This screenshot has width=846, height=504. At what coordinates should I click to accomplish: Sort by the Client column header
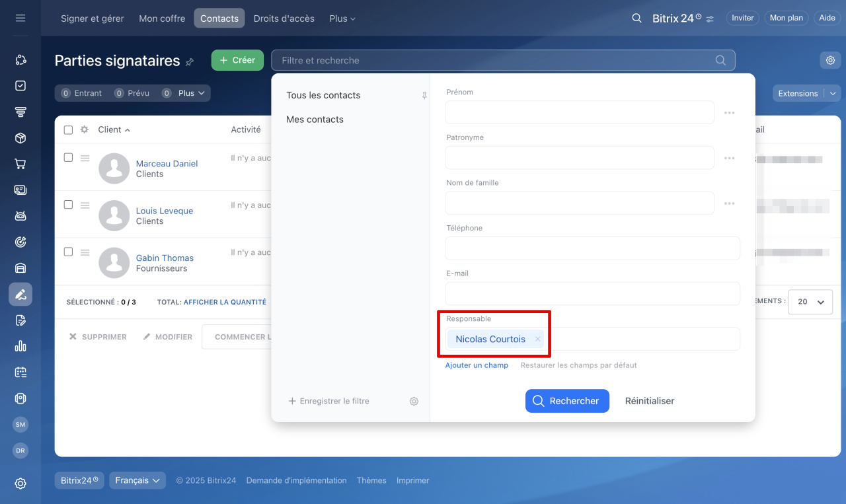point(114,129)
